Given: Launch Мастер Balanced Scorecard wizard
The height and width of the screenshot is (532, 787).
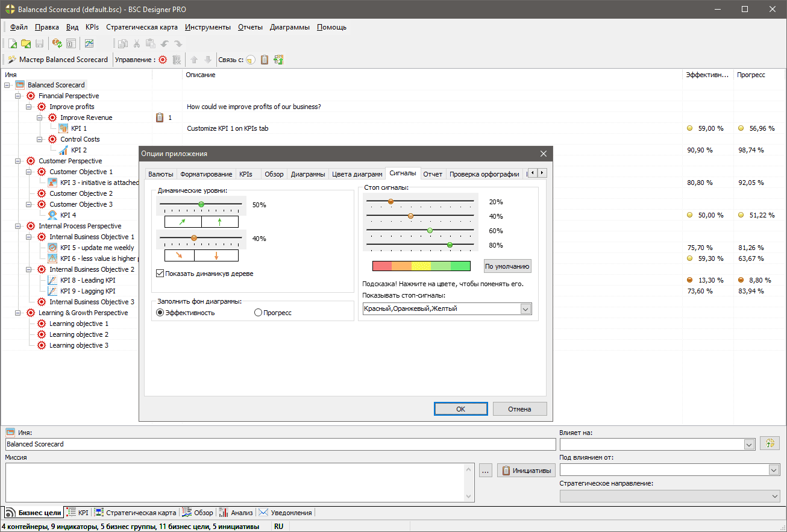Looking at the screenshot, I should [58, 60].
